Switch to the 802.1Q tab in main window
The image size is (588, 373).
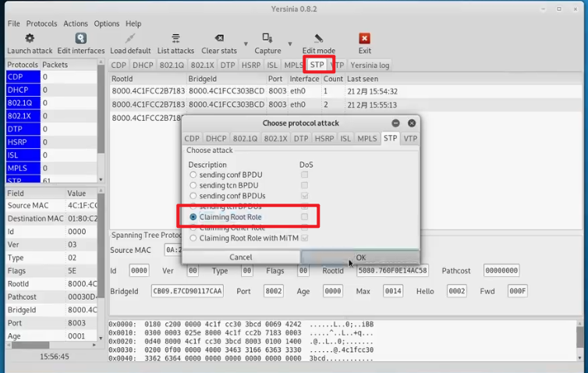172,66
